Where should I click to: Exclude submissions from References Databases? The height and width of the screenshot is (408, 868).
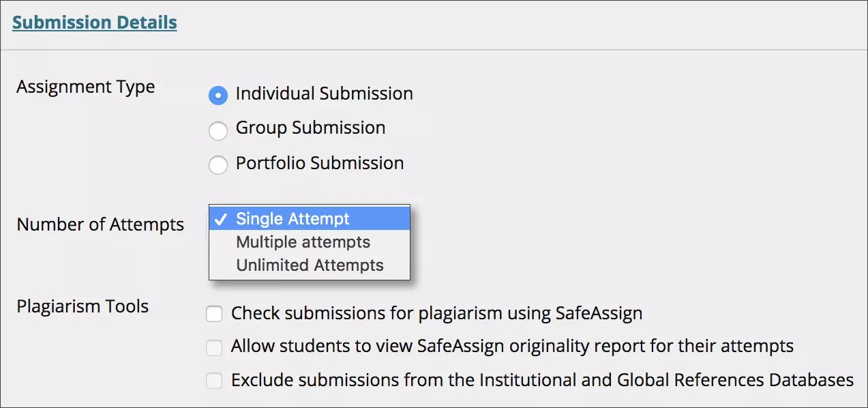click(x=214, y=381)
